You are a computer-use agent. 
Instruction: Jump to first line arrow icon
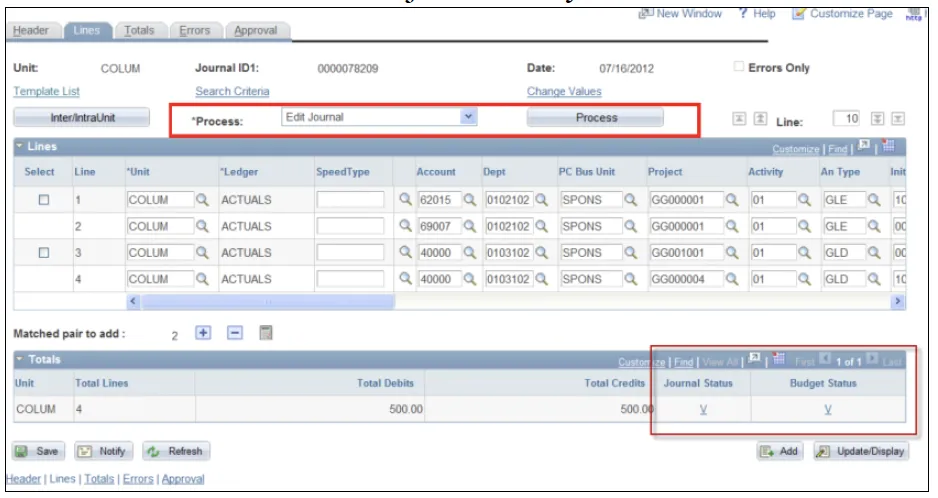click(739, 119)
